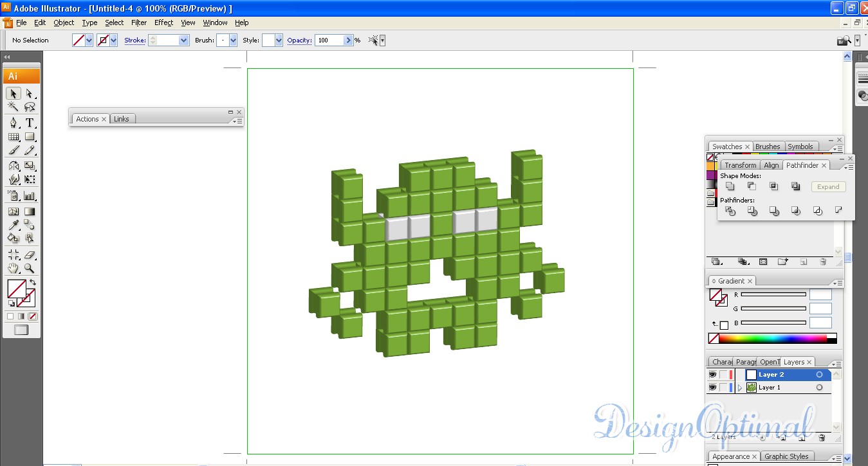Pick the Symbol Sprayer tool
The image size is (868, 466).
click(x=14, y=195)
